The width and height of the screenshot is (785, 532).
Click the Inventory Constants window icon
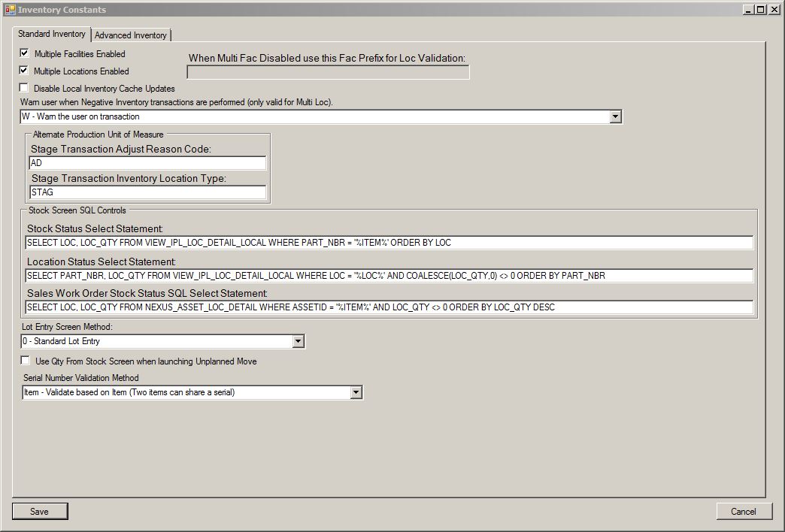10,10
